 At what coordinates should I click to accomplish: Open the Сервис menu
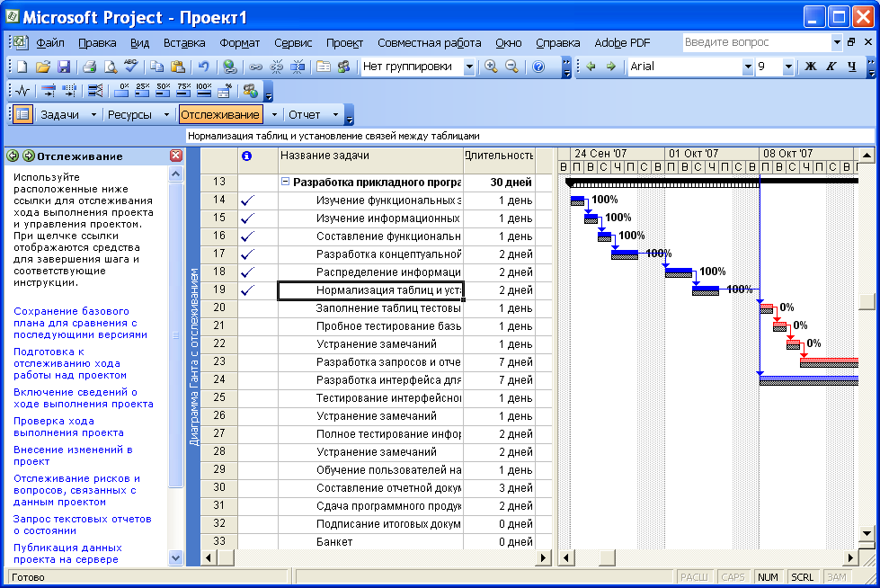[293, 42]
